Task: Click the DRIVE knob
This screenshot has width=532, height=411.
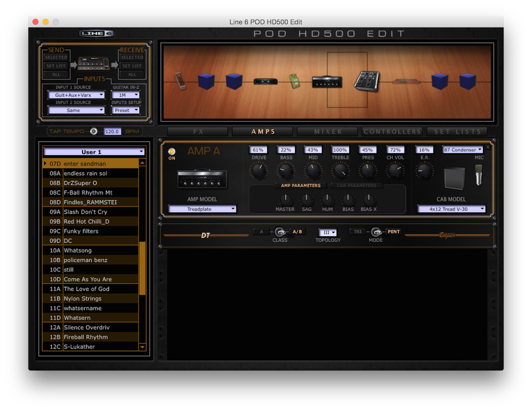Action: (x=258, y=171)
